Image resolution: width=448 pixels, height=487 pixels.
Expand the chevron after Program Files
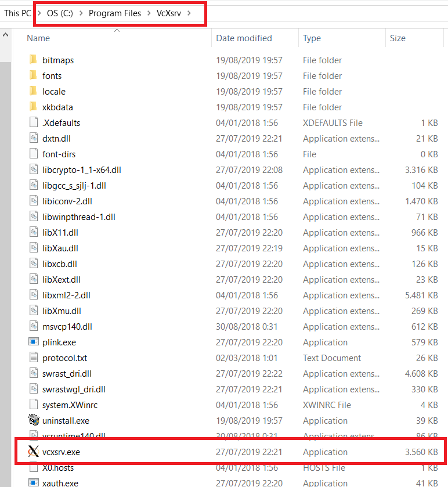[x=149, y=13]
